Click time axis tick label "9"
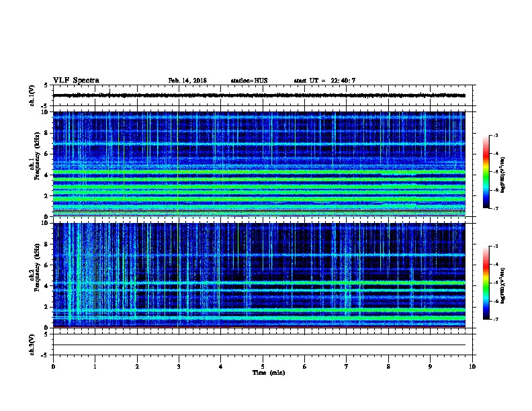532x411 pixels. (x=430, y=367)
